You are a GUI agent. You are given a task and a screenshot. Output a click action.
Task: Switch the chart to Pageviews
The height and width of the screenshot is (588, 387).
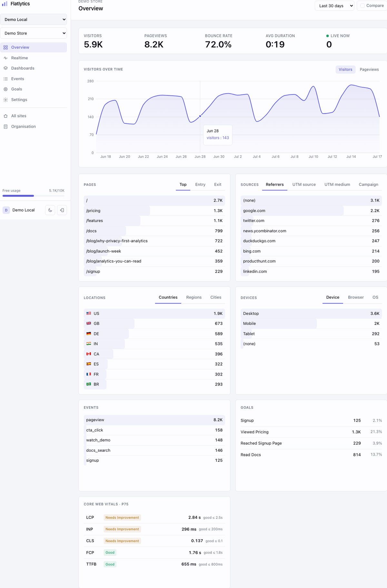tap(369, 69)
